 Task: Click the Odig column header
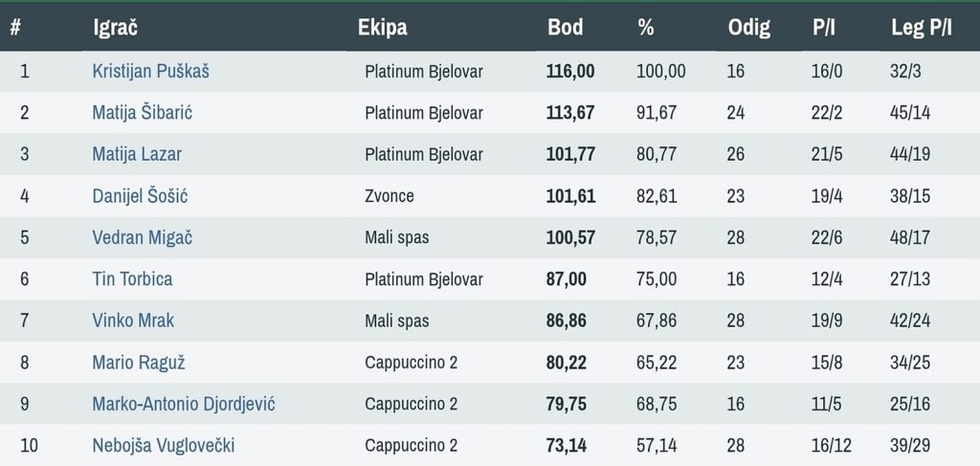(x=748, y=27)
